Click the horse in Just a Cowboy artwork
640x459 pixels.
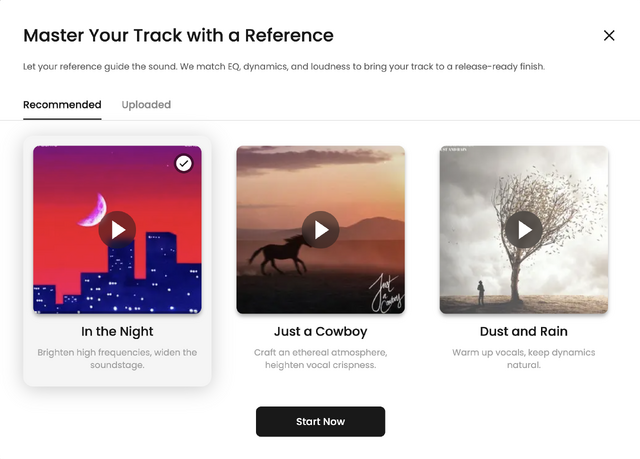[275, 258]
